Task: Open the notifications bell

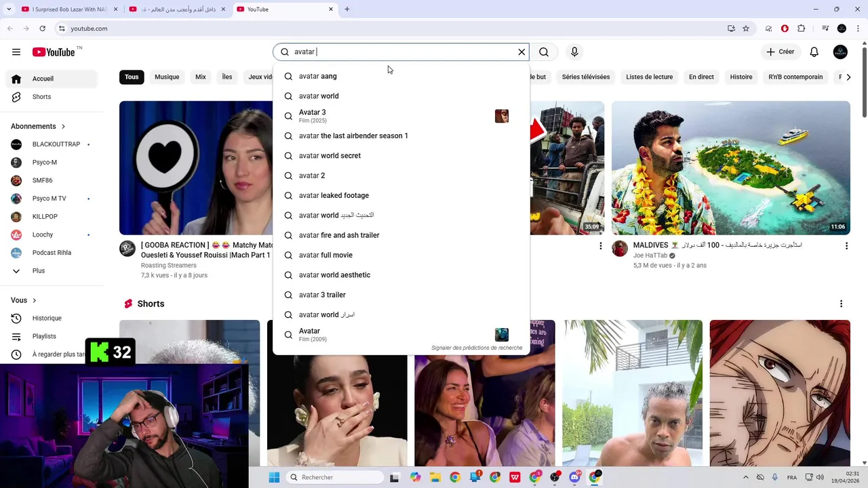Action: (814, 52)
